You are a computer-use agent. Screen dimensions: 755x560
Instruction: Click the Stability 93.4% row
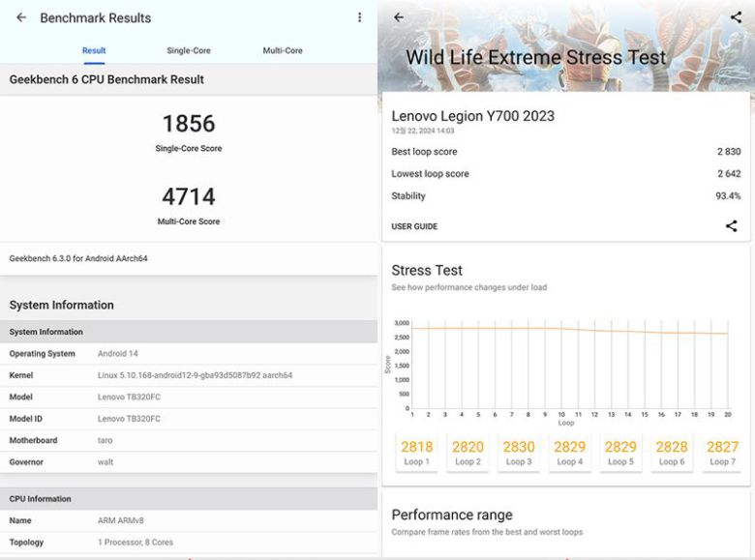pyautogui.click(x=565, y=196)
